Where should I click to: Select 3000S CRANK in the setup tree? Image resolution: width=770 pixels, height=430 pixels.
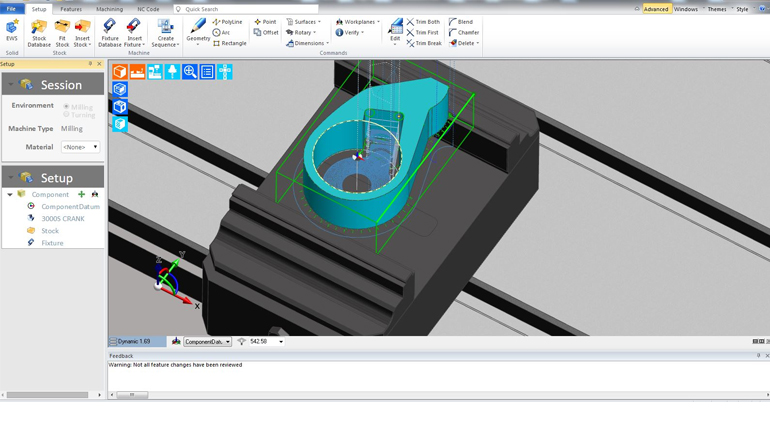[62, 218]
